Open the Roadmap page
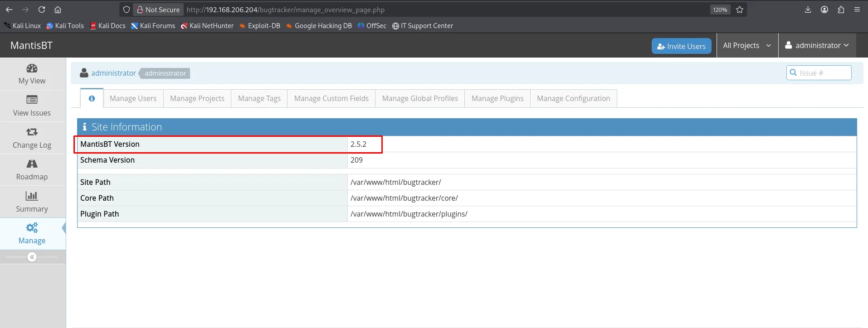This screenshot has height=328, width=868. tap(32, 170)
